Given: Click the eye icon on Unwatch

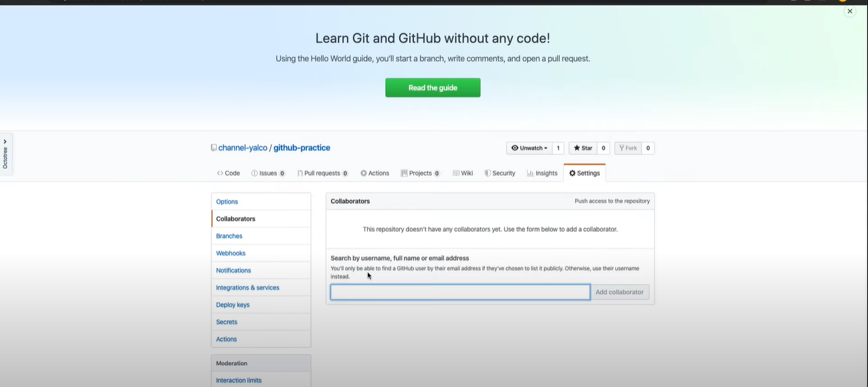Looking at the screenshot, I should point(515,148).
